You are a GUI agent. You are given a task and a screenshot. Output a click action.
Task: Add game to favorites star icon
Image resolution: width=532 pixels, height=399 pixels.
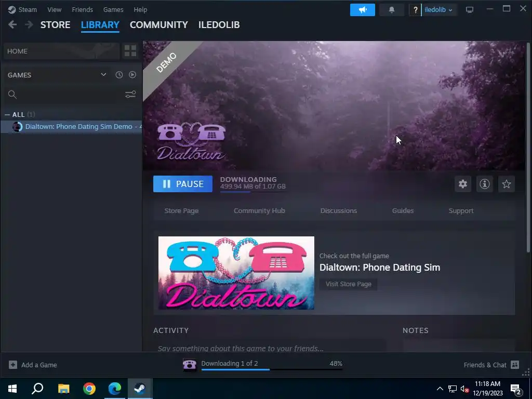506,184
